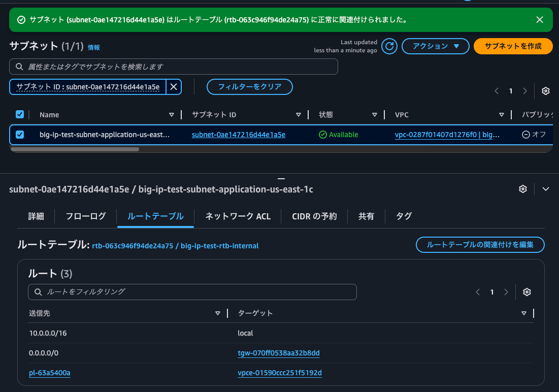Open the ネットワーク ACL tab
Screen dimensions: 559x392
[238, 216]
